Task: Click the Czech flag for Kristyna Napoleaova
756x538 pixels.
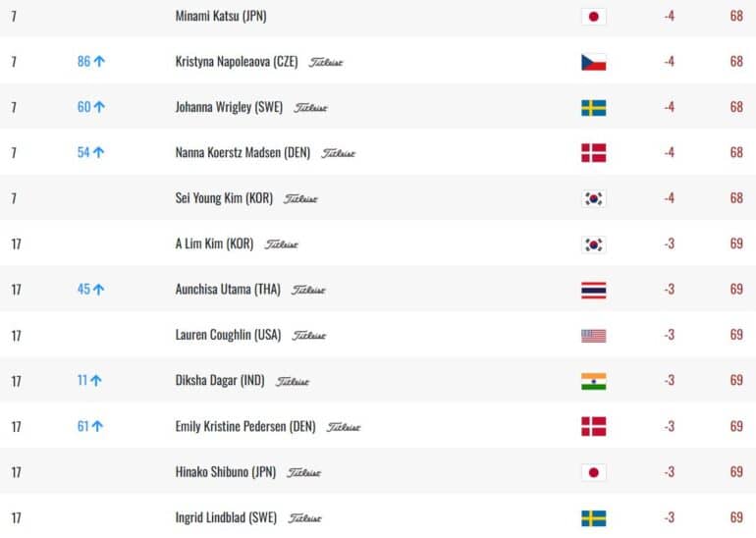Action: click(594, 62)
